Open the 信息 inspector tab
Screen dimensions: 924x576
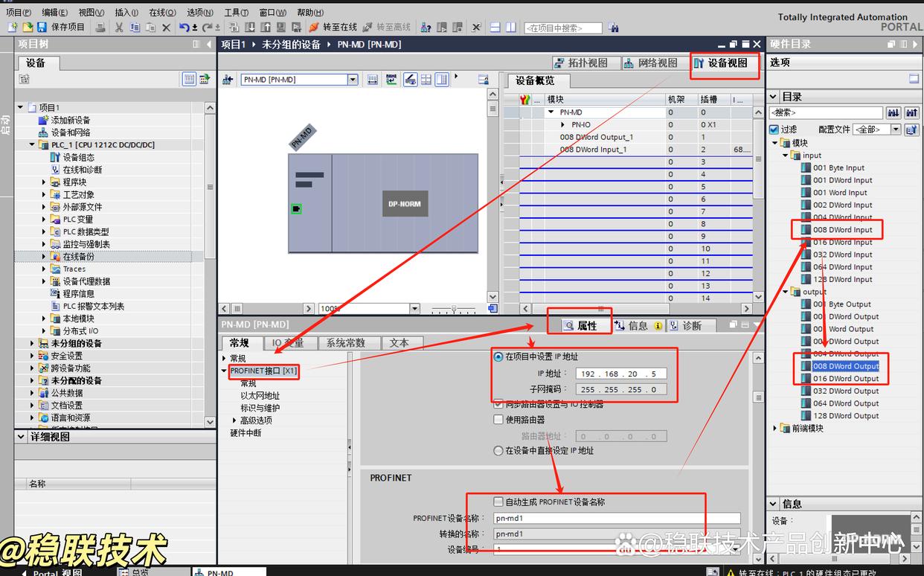(638, 325)
